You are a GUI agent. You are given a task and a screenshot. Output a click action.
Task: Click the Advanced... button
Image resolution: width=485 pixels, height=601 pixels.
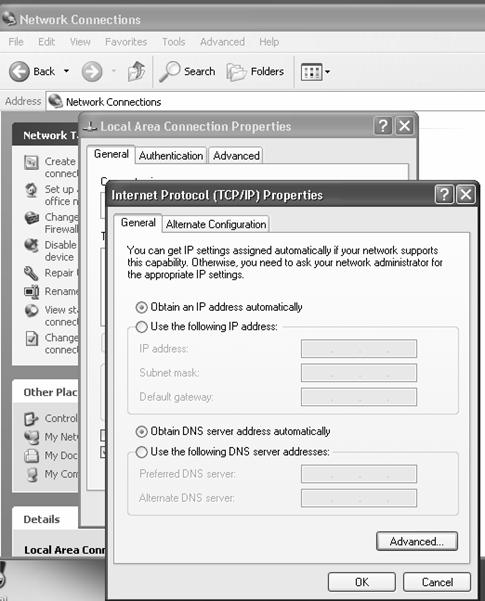417,541
